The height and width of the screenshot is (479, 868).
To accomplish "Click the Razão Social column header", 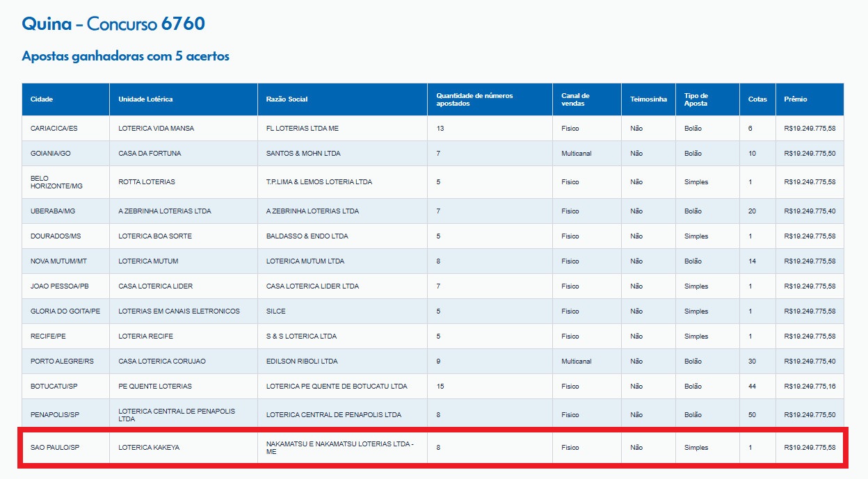I will click(x=287, y=99).
